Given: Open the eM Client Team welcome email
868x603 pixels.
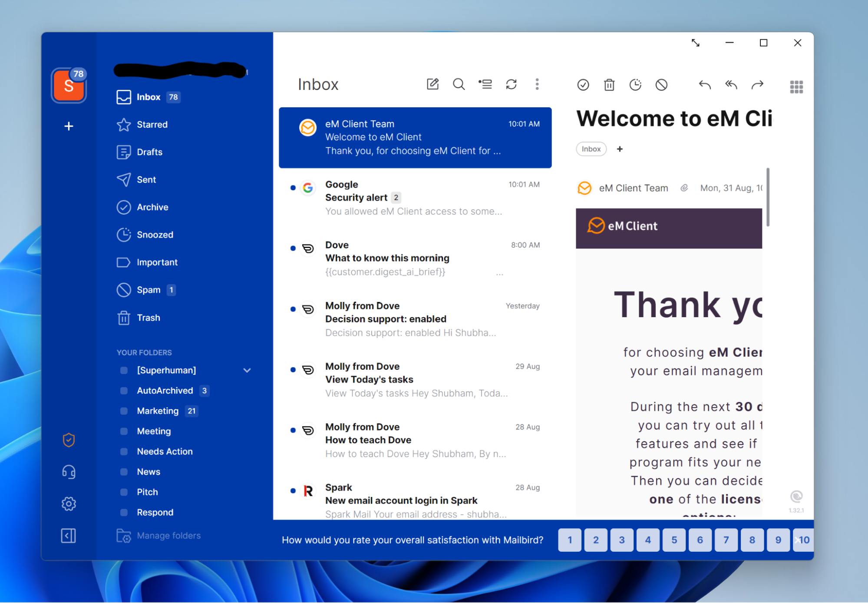Looking at the screenshot, I should click(415, 137).
